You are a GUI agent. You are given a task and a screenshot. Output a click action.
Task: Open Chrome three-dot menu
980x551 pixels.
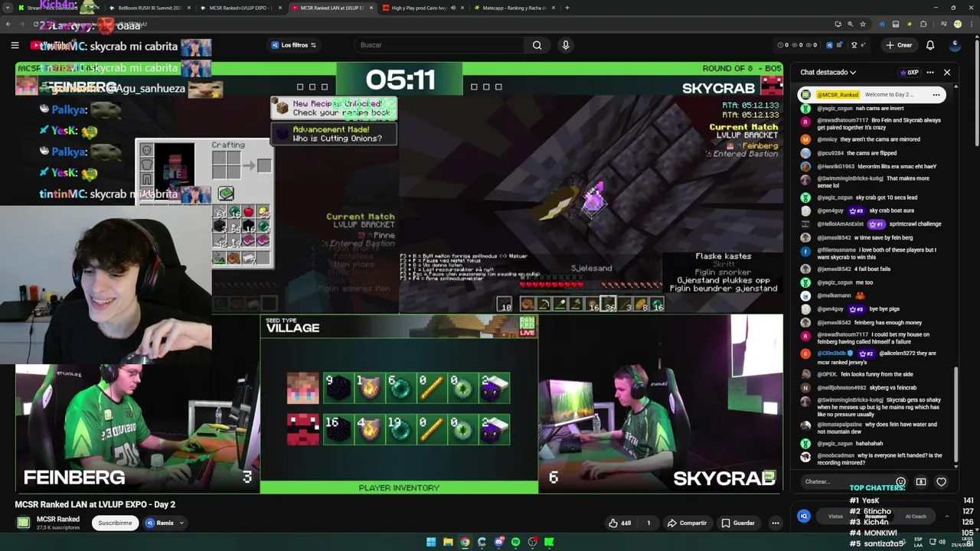pos(971,24)
